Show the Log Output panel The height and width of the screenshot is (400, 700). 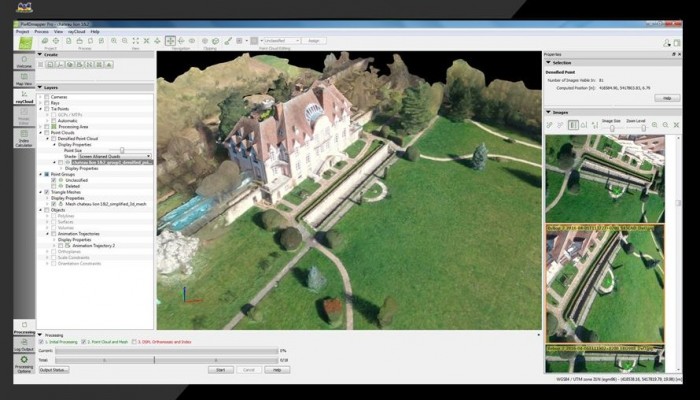click(x=24, y=345)
